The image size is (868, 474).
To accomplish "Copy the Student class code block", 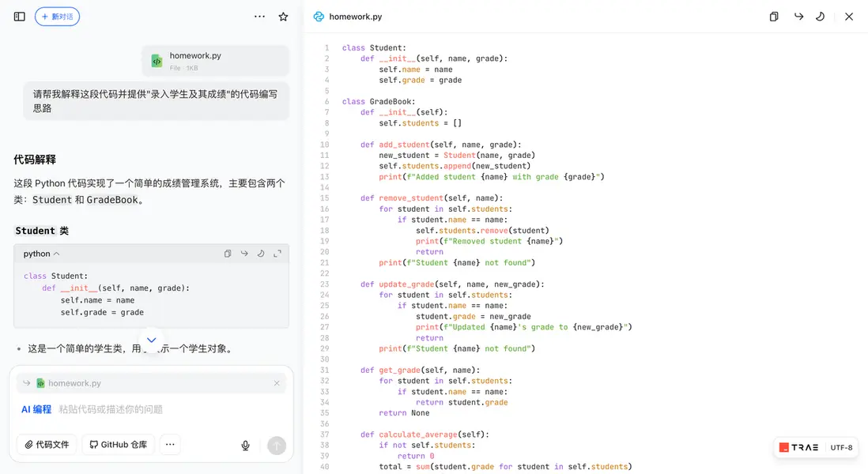I will [x=228, y=254].
